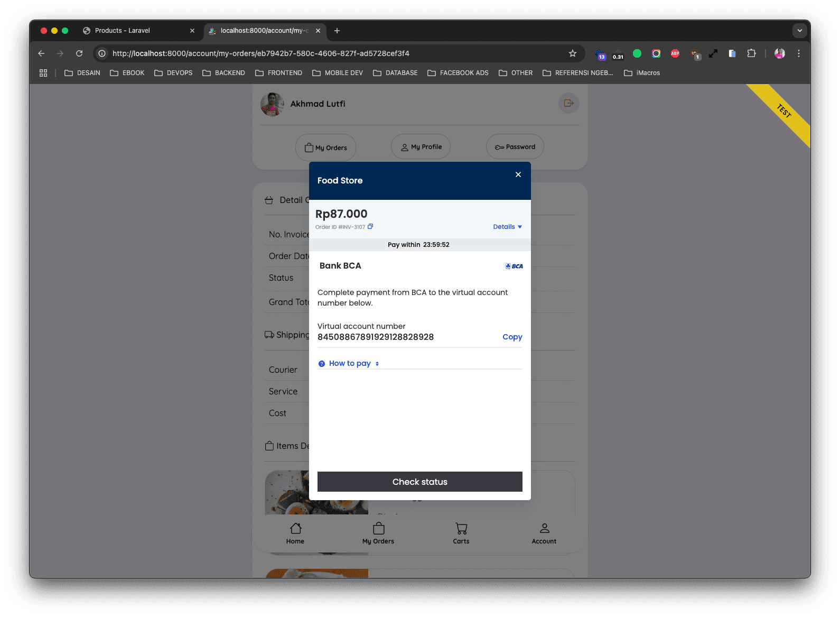840x617 pixels.
Task: Open the browser Extensions puzzle icon
Action: pyautogui.click(x=751, y=53)
